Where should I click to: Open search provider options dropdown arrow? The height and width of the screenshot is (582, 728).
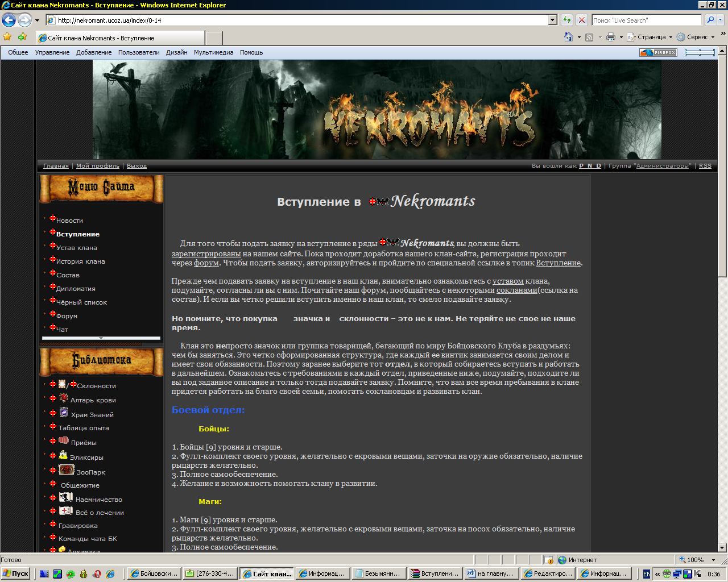point(721,20)
